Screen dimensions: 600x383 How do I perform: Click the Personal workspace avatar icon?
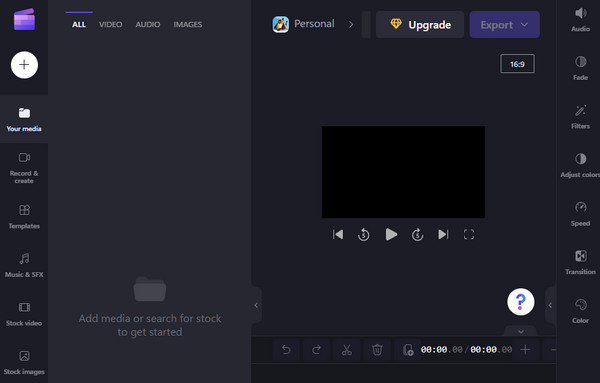280,24
